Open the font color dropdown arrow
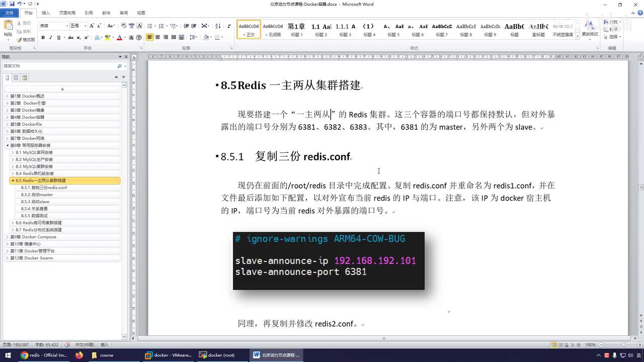 pyautogui.click(x=125, y=38)
